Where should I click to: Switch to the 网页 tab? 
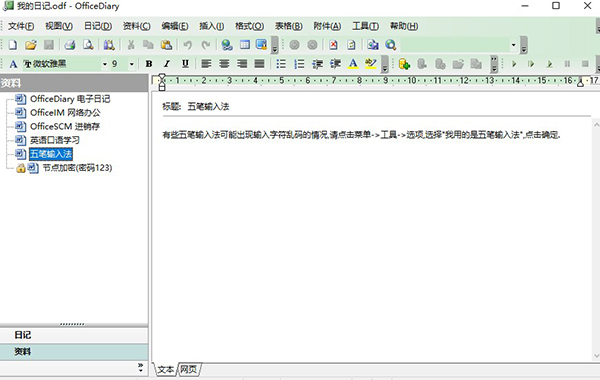point(189,370)
